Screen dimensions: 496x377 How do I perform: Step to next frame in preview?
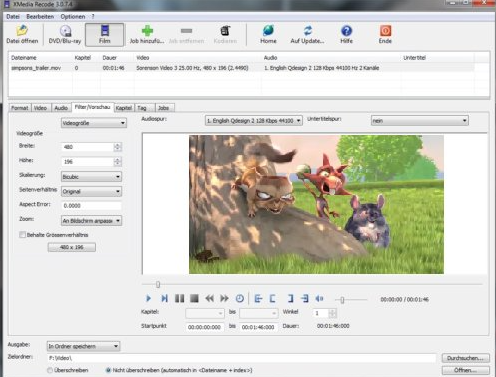pyautogui.click(x=164, y=298)
